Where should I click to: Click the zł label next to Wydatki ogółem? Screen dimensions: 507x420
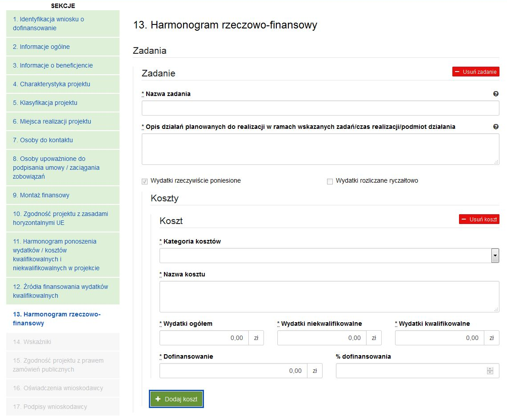[x=256, y=338]
